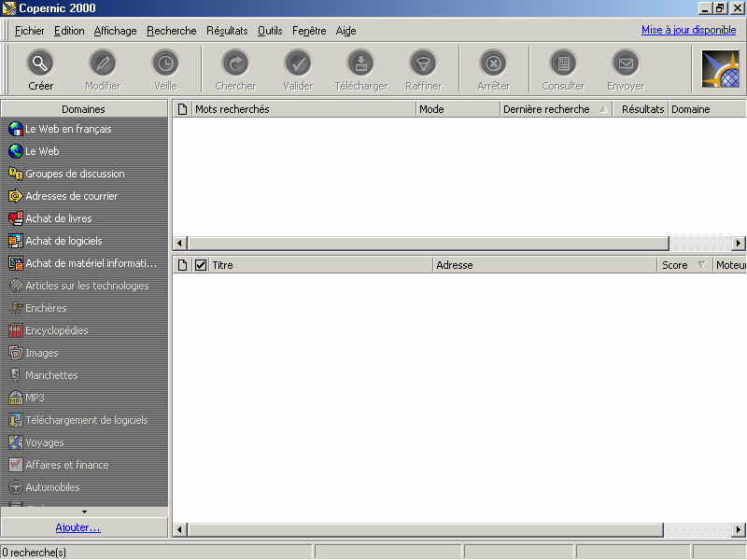
Task: Click the searches list horizontal scrollbar thumb
Action: tap(428, 243)
